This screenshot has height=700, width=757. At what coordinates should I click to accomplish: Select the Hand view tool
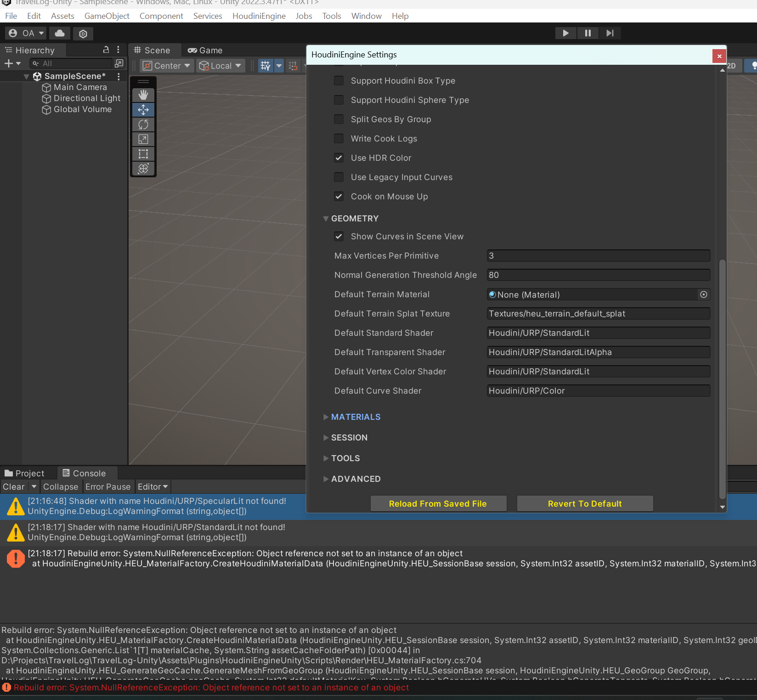coord(143,95)
